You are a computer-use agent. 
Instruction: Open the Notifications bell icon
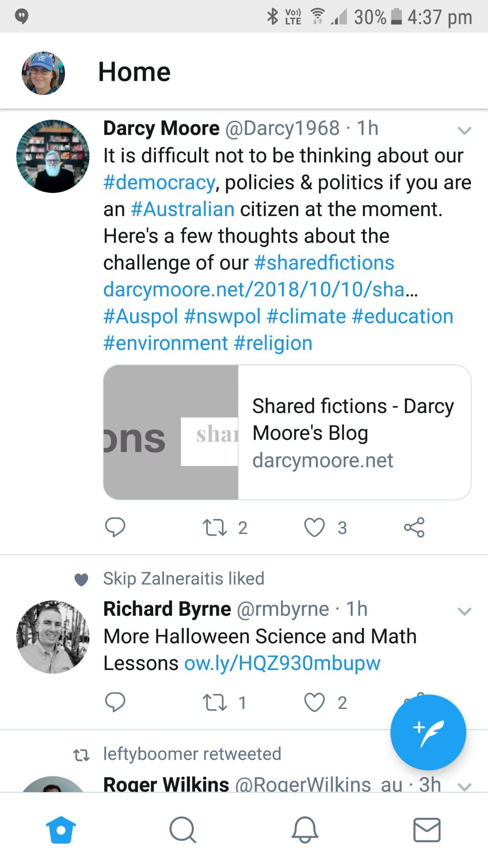pos(305,830)
